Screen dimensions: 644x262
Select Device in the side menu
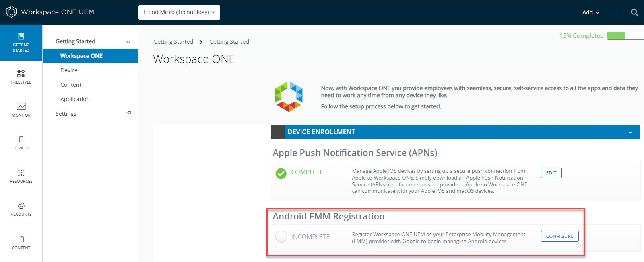(x=69, y=70)
